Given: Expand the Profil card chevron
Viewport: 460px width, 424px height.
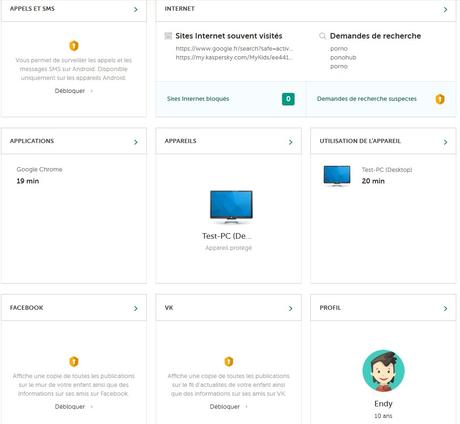Looking at the screenshot, I should (x=445, y=308).
